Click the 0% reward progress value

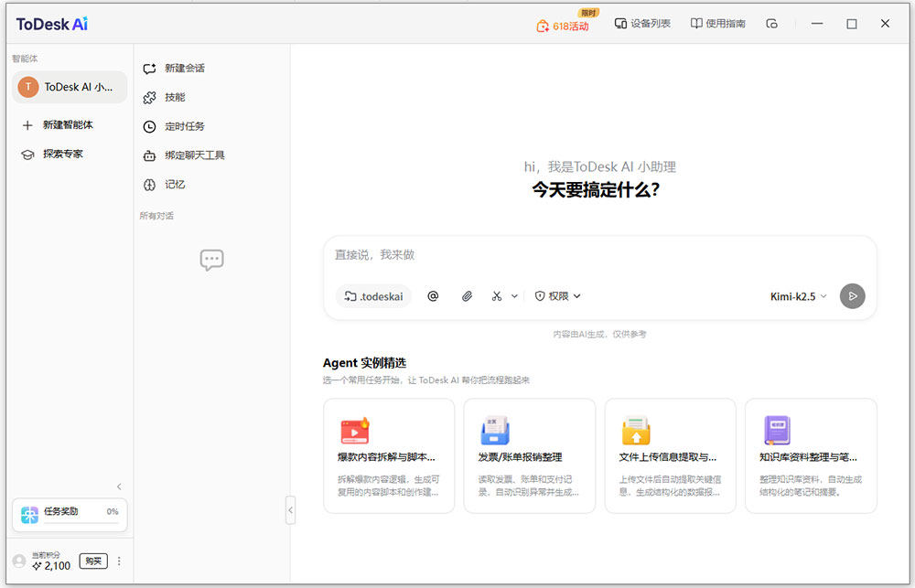click(113, 511)
